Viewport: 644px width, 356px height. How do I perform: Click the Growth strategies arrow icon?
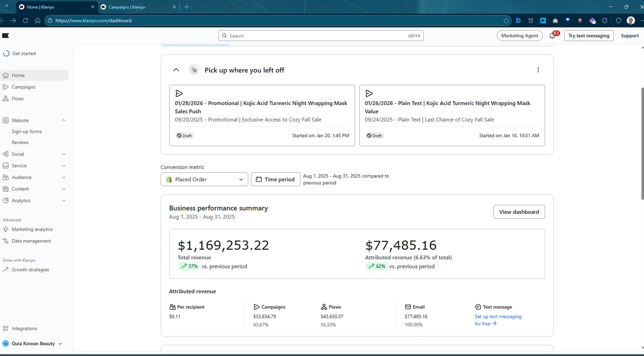(6, 269)
